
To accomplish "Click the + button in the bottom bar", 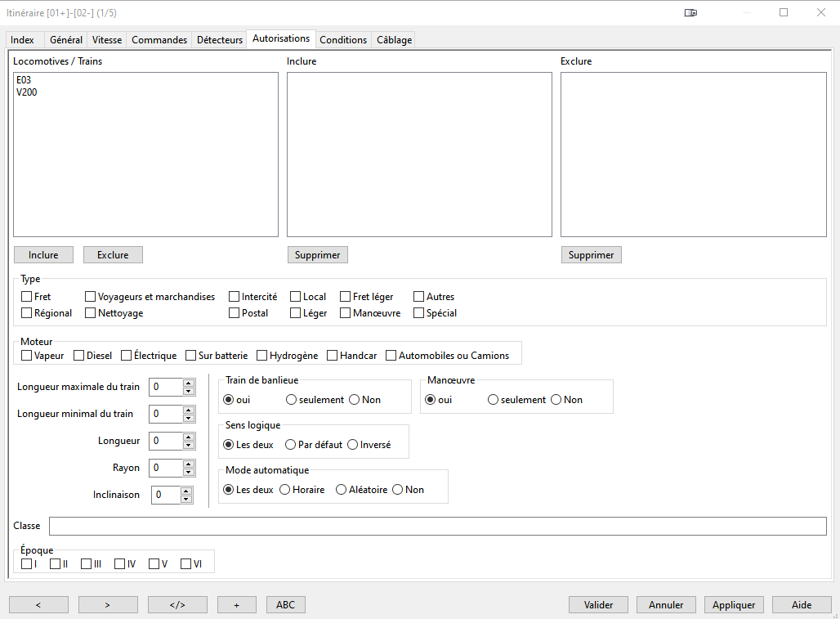I will coord(236,605).
